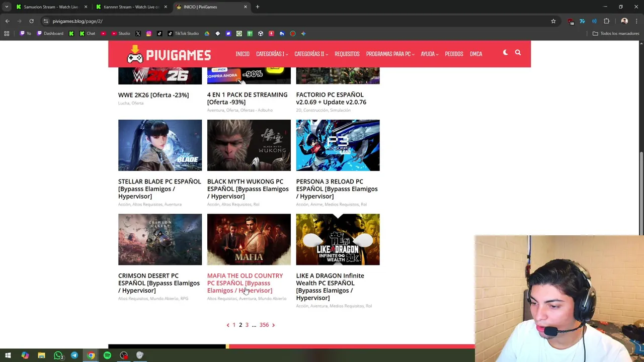The height and width of the screenshot is (362, 644).
Task: Open the DMCA menu item
Action: [x=476, y=54]
